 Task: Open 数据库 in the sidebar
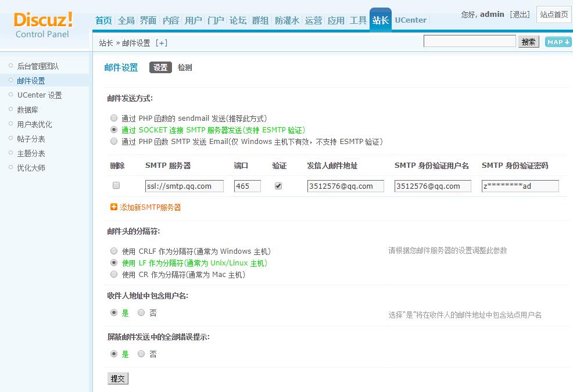pos(27,110)
